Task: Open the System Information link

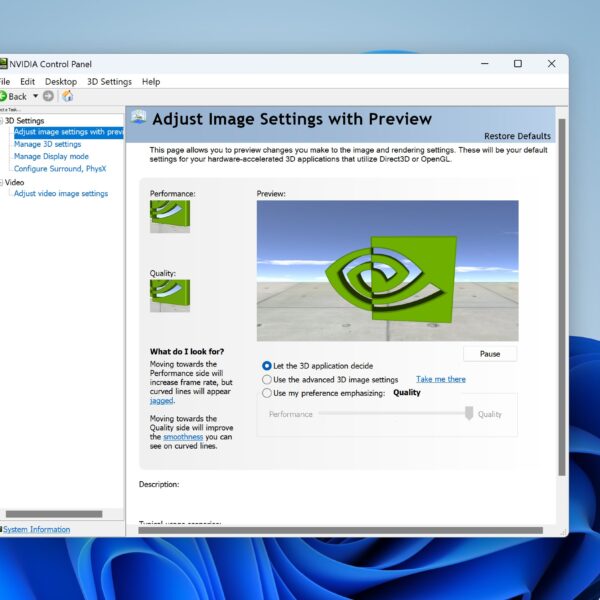Action: [37, 530]
